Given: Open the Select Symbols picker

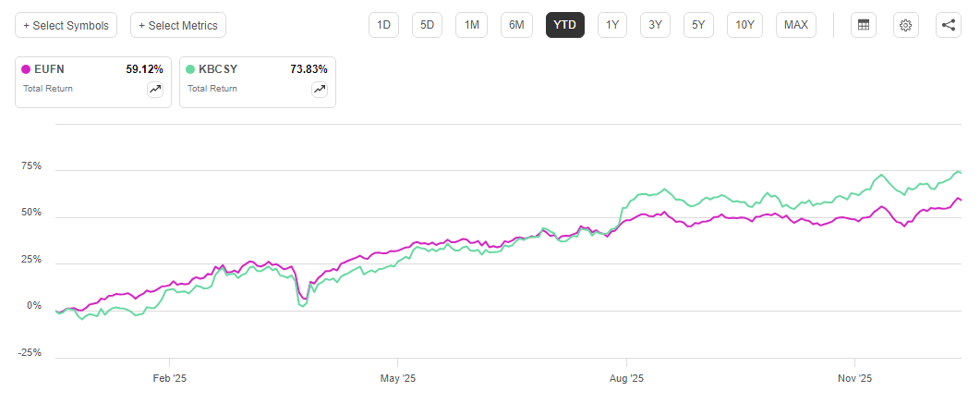Looking at the screenshot, I should [x=66, y=25].
